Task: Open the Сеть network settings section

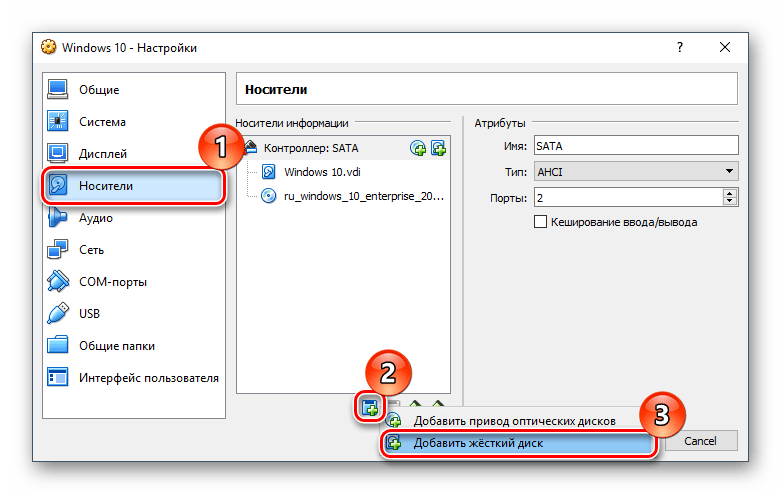Action: click(133, 249)
